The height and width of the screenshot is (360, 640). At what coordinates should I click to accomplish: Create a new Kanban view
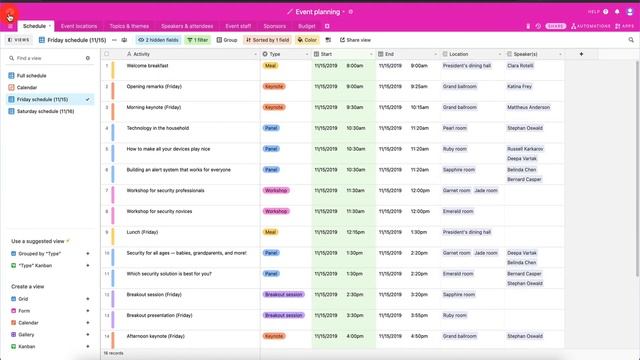coord(50,346)
